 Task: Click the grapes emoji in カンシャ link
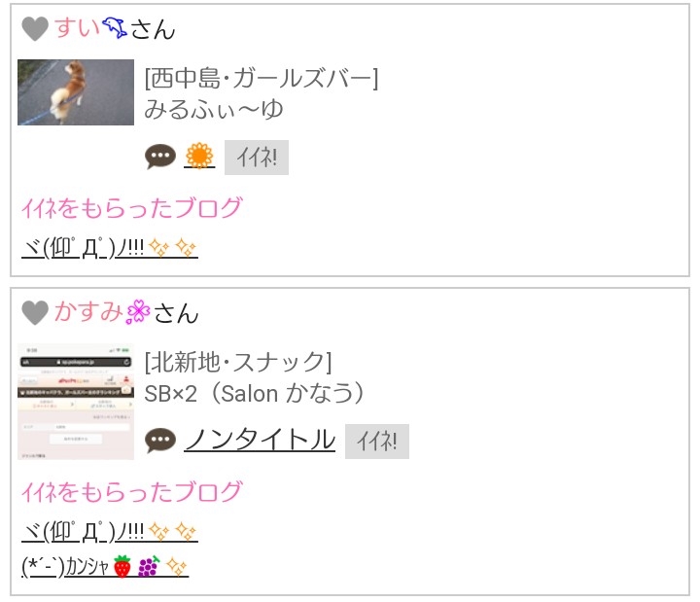coord(149,566)
